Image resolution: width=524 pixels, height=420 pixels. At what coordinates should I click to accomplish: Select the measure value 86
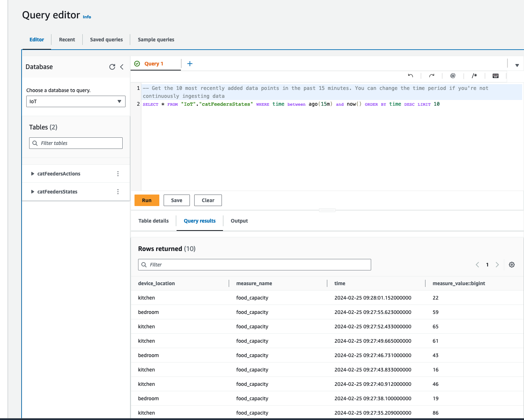(436, 413)
